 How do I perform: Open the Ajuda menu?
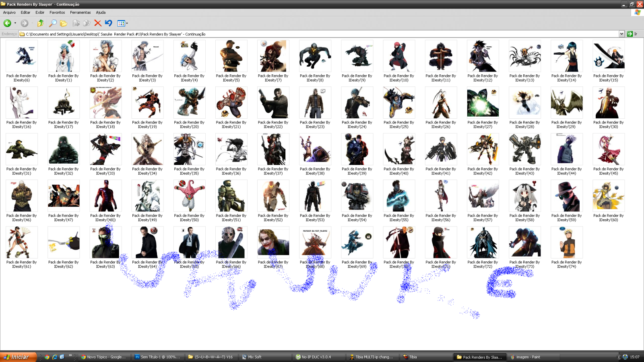click(101, 12)
